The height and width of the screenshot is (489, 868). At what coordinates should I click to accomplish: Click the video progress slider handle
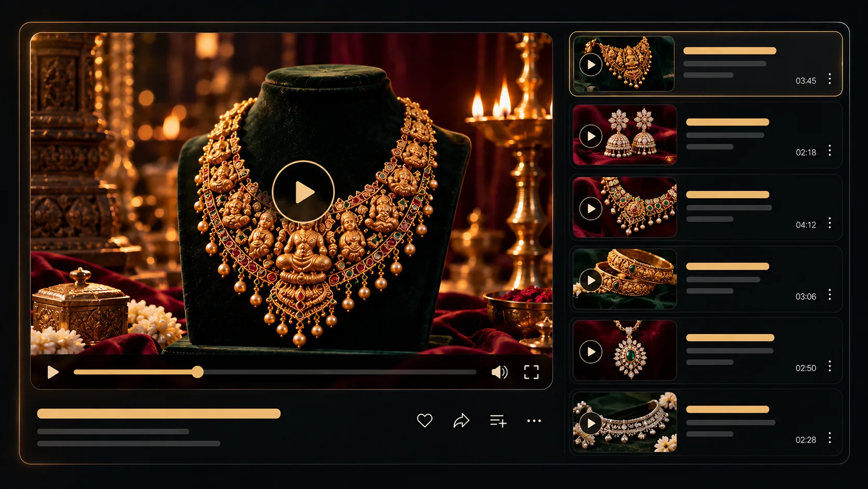click(198, 372)
